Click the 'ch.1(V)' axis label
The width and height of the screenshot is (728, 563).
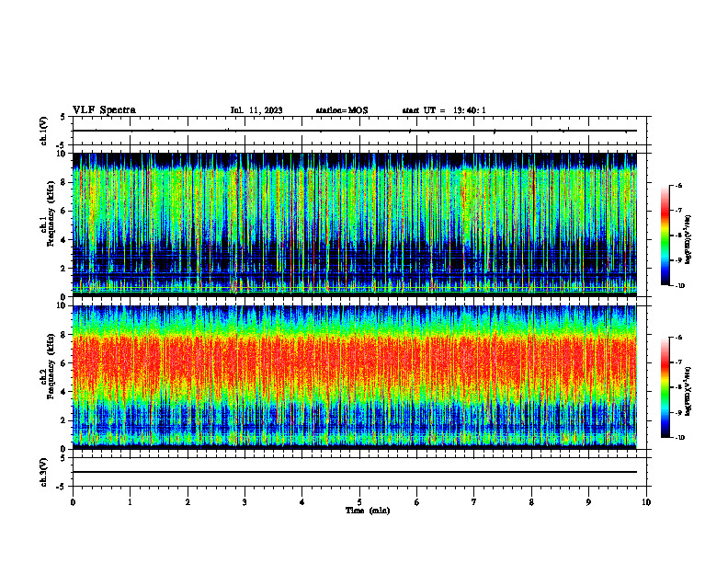(x=43, y=131)
